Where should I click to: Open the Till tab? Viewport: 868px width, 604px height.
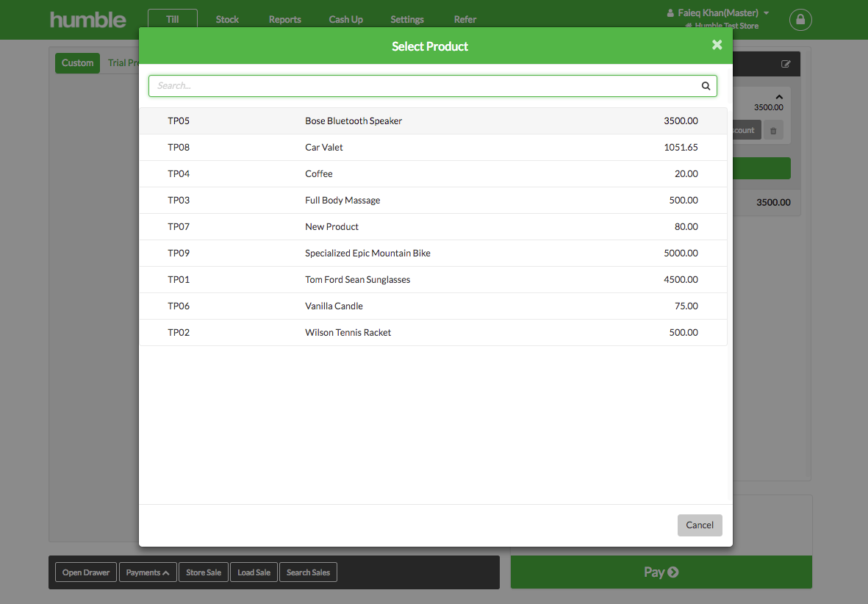(x=173, y=19)
